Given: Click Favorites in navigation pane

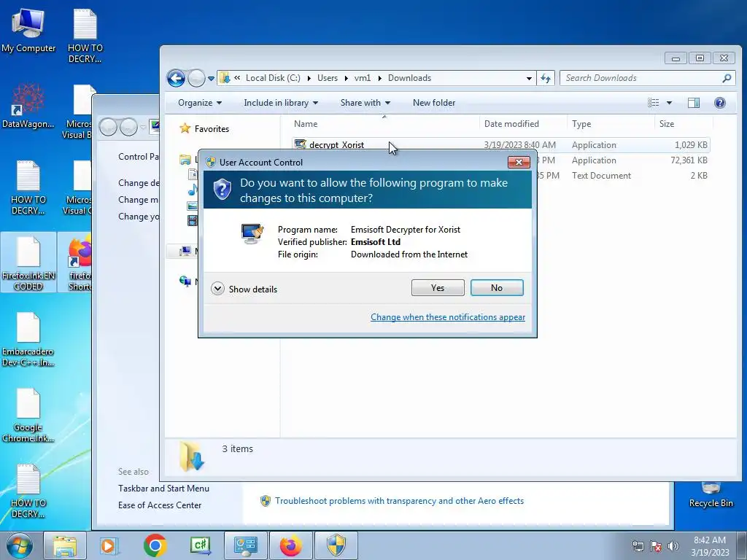Looking at the screenshot, I should (x=212, y=128).
